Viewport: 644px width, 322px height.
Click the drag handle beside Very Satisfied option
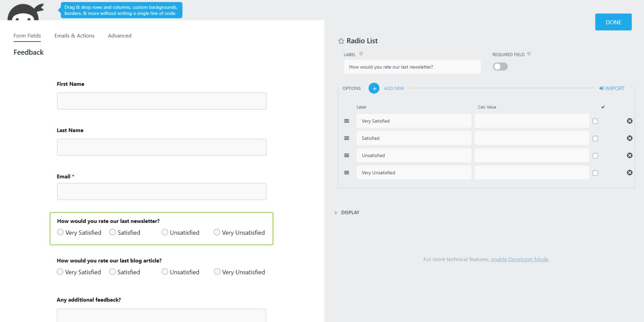[x=346, y=121]
